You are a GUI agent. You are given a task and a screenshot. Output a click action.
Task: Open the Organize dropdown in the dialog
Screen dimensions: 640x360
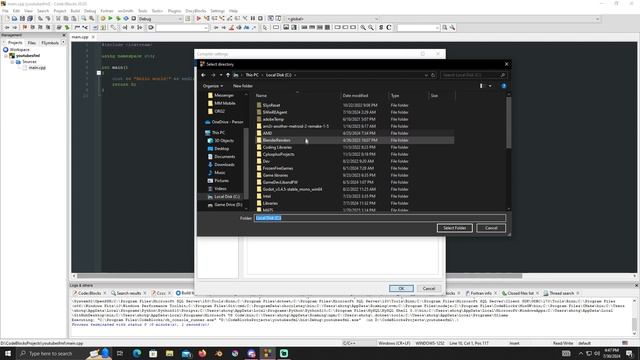pyautogui.click(x=213, y=86)
